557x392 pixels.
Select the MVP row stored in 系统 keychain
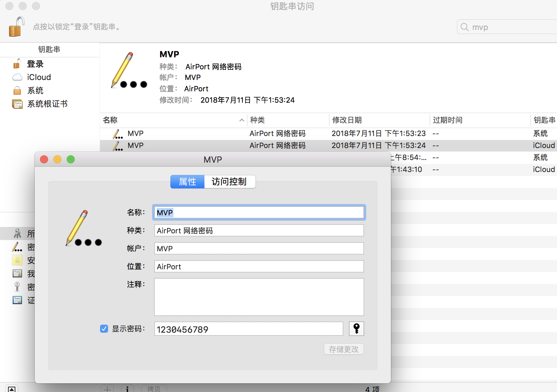[329, 134]
